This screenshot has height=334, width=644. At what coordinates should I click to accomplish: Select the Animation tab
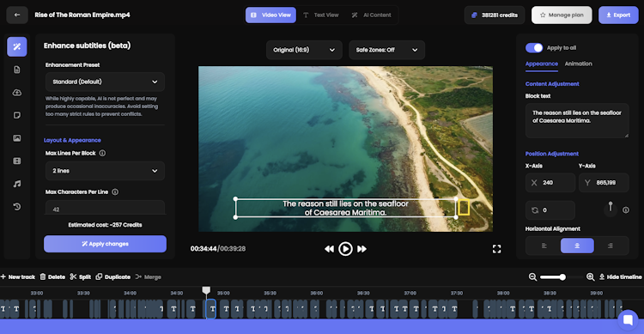[x=578, y=64]
